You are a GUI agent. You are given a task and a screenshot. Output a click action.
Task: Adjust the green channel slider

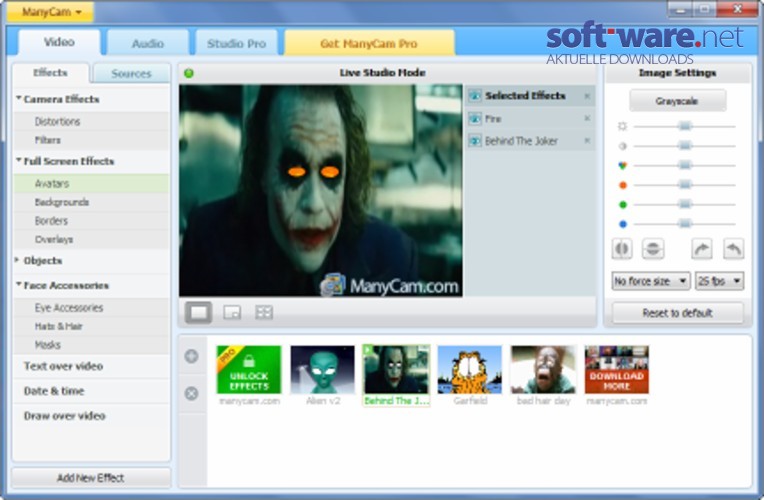click(x=685, y=204)
